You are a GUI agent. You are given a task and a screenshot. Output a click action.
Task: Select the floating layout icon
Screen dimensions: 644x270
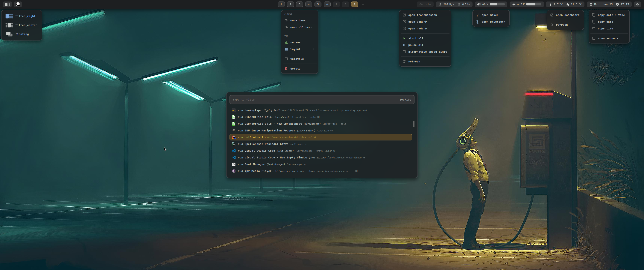pyautogui.click(x=9, y=34)
